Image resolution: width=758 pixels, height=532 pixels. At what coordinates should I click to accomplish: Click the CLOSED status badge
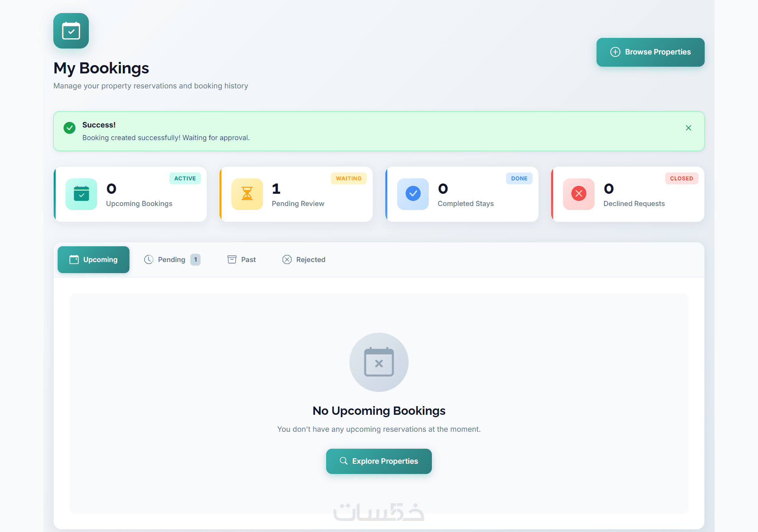coord(681,178)
